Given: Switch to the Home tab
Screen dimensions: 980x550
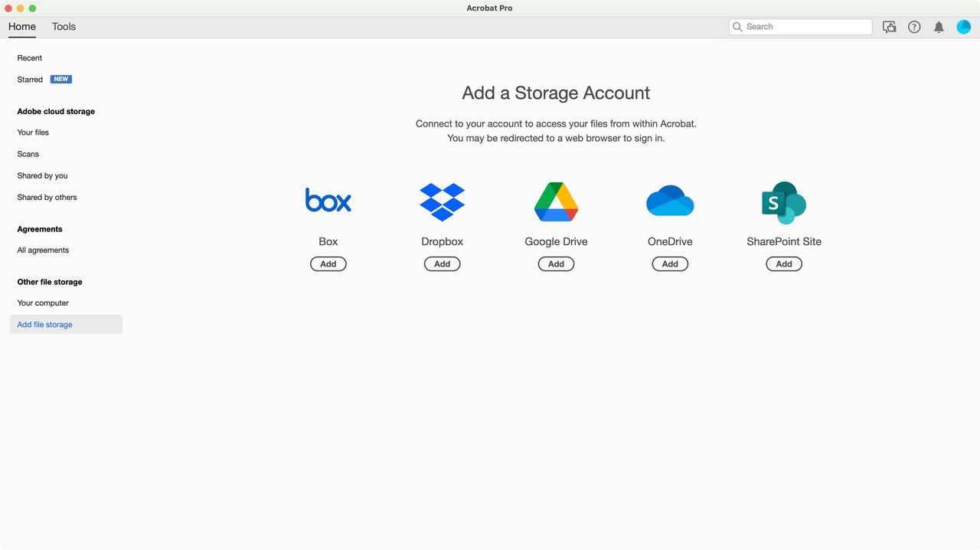Looking at the screenshot, I should click(22, 27).
